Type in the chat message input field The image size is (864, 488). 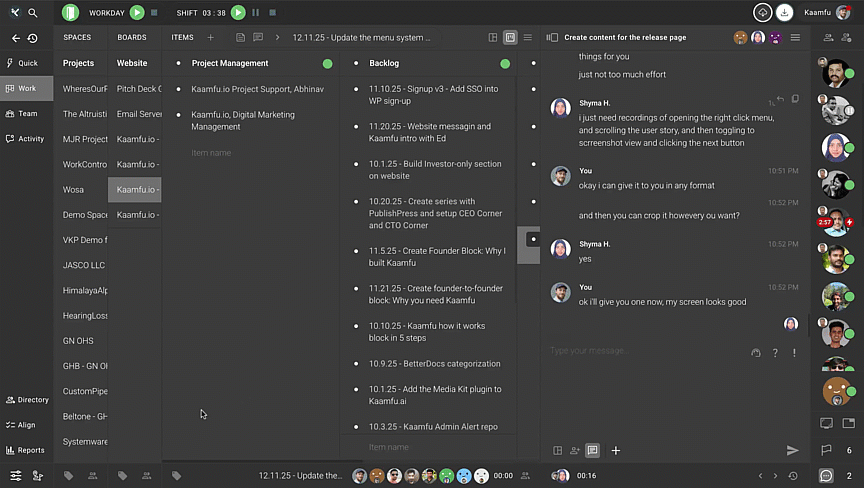click(x=640, y=351)
